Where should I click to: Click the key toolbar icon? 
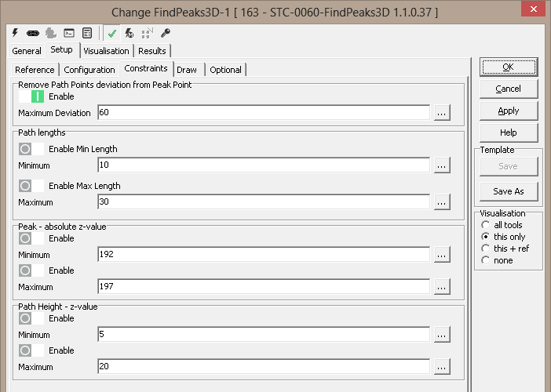point(165,34)
